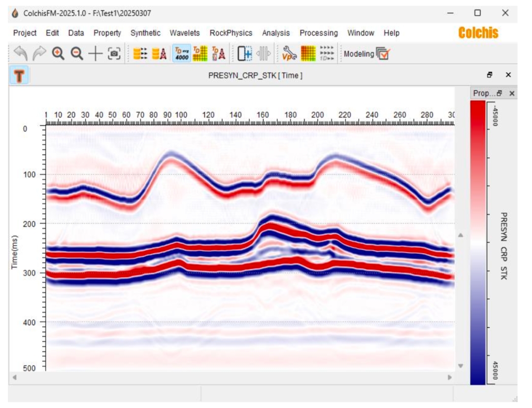Toggle the TD grid display icon
Image resolution: width=532 pixels, height=408 pixels.
click(200, 54)
